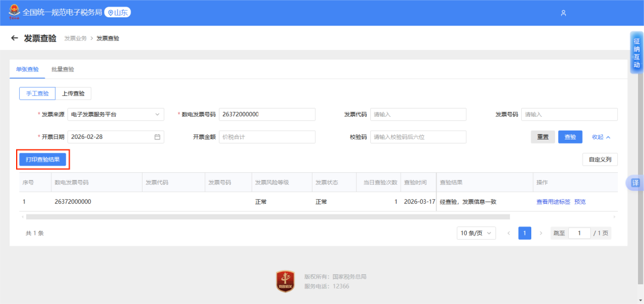Select the 单张查验 tab
Viewport: 644px width, 304px height.
[27, 69]
